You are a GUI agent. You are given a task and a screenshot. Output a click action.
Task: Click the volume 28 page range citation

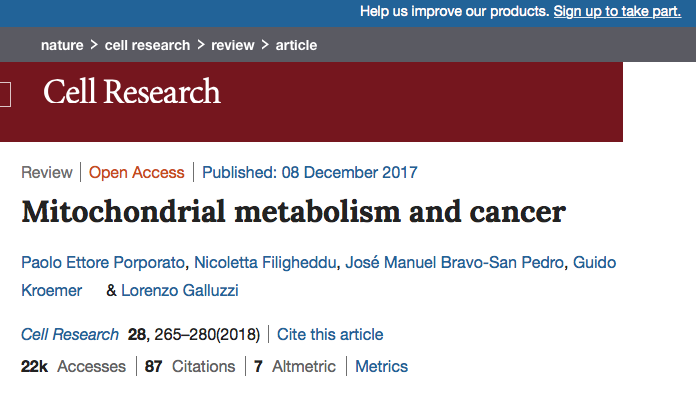click(x=195, y=334)
